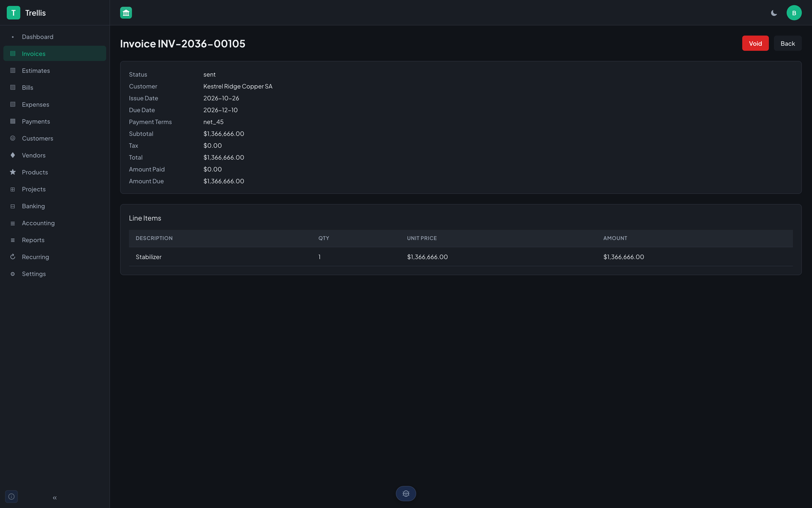This screenshot has width=812, height=508.
Task: Go to Invoices in sidebar
Action: click(55, 54)
